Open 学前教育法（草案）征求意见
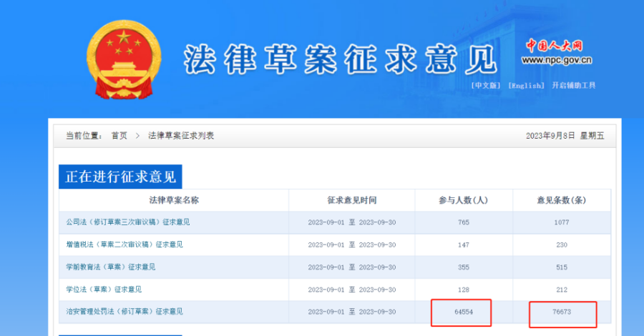The width and height of the screenshot is (644, 336). 111,267
